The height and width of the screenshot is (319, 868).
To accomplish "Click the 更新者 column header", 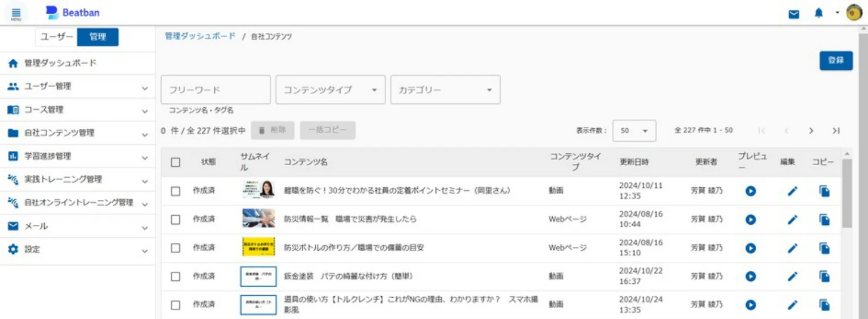I will 706,162.
